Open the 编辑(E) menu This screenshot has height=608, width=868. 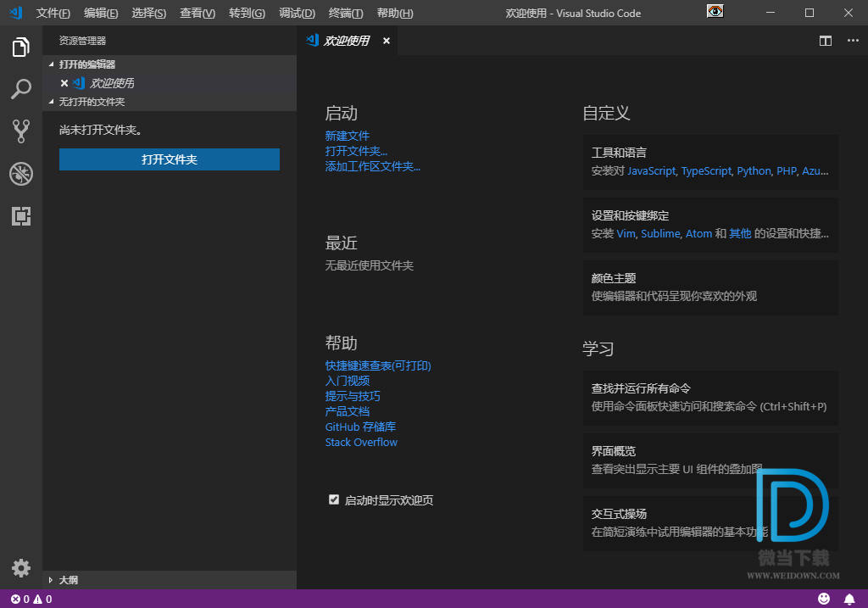pyautogui.click(x=101, y=14)
